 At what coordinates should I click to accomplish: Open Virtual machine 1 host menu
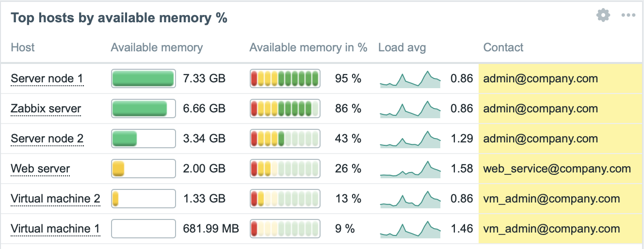55,229
